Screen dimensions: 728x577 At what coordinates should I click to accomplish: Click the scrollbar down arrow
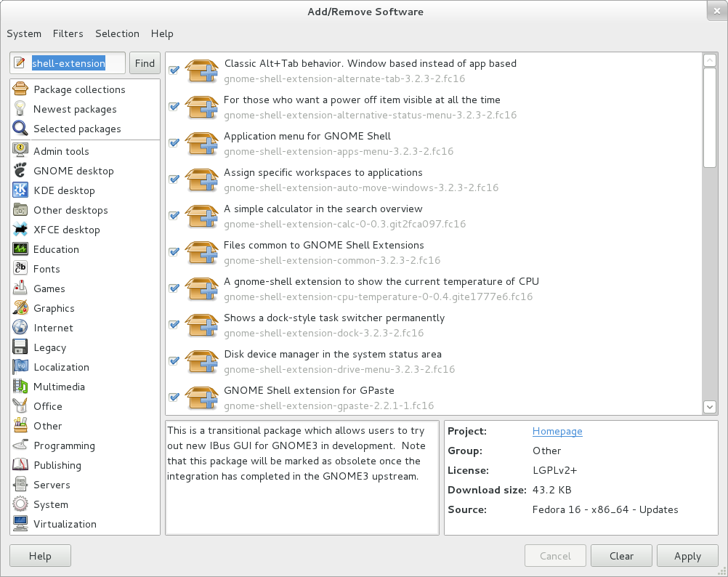tap(710, 407)
